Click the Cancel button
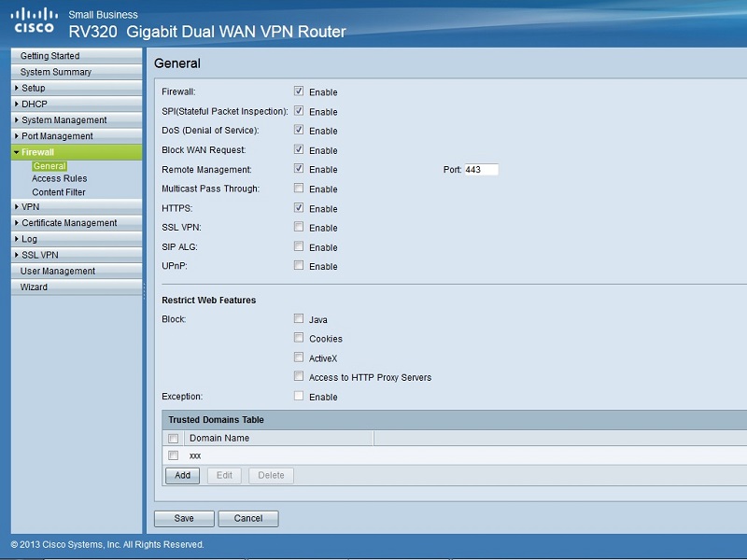 pos(248,519)
